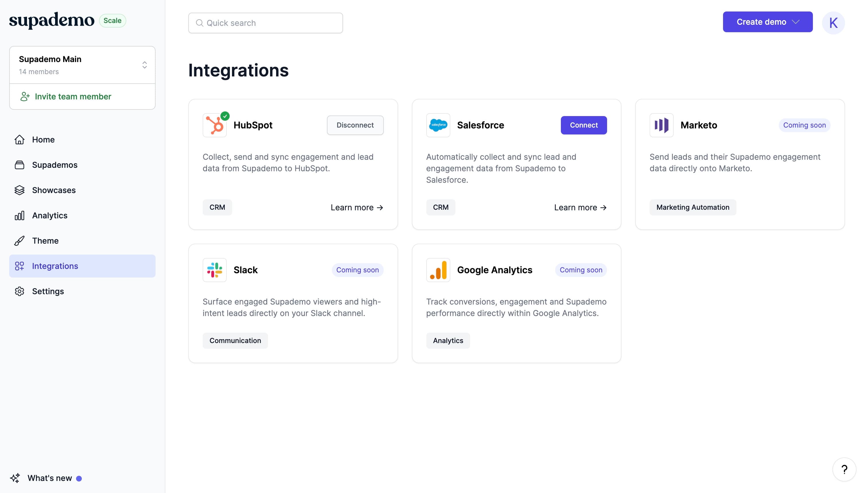Click the Analytics tag on Google Analytics card
The height and width of the screenshot is (493, 868).
[448, 341]
